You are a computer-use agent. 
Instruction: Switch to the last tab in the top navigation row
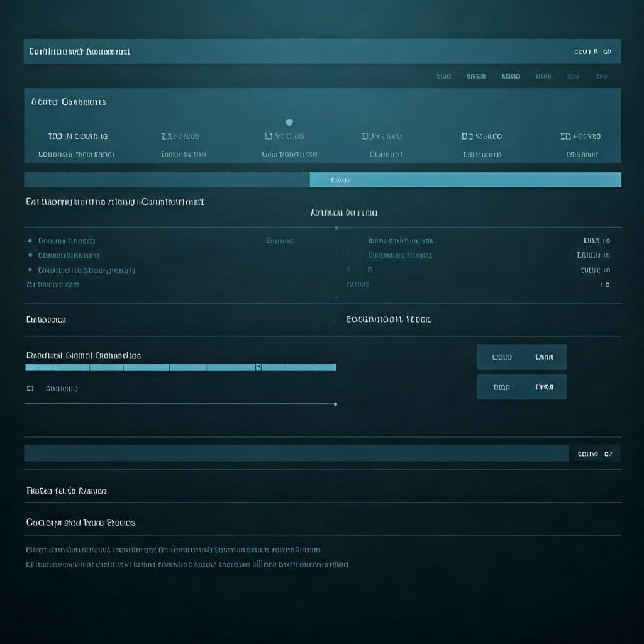point(604,75)
